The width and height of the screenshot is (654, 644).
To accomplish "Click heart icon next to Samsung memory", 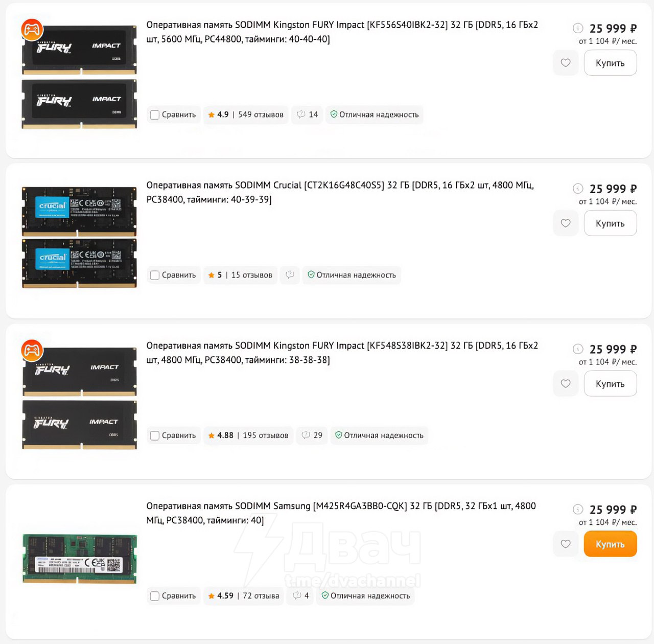I will point(566,544).
